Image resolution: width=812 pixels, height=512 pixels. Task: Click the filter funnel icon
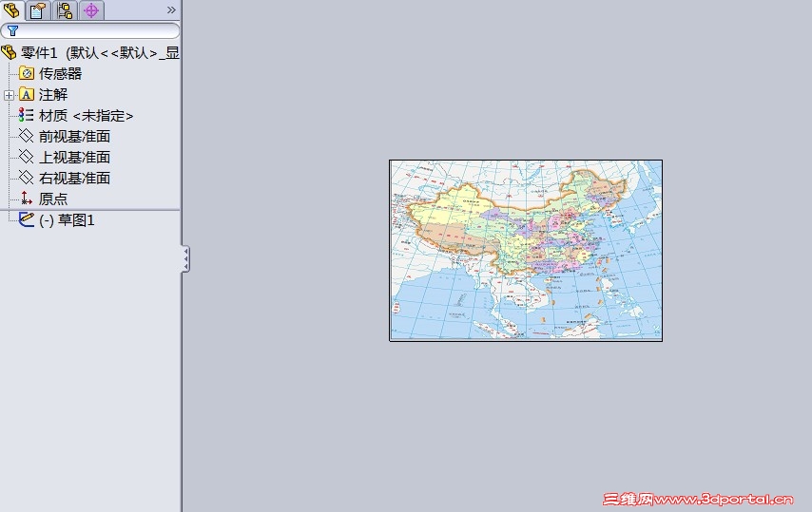click(x=12, y=31)
